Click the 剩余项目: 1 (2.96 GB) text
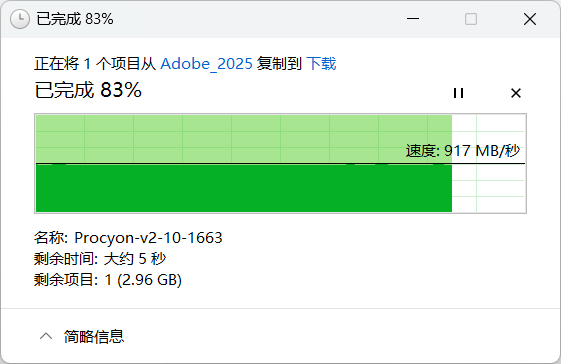This screenshot has height=364, width=561. 108,280
